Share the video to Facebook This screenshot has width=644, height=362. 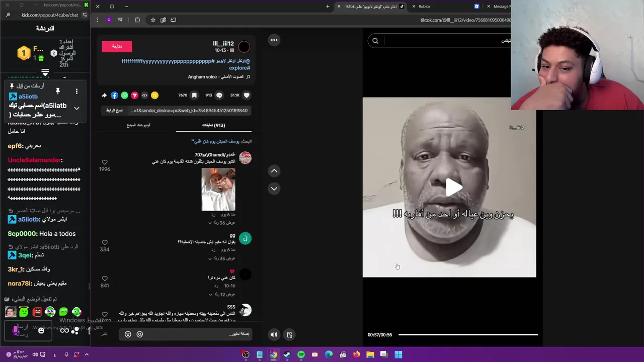coord(114,95)
